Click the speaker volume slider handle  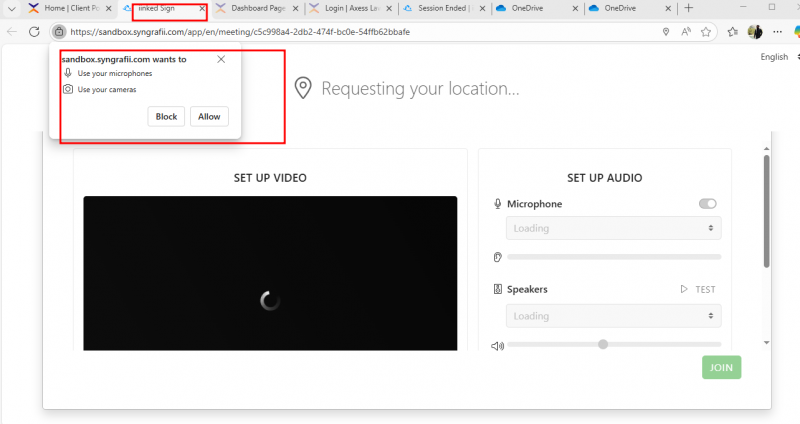pyautogui.click(x=603, y=345)
